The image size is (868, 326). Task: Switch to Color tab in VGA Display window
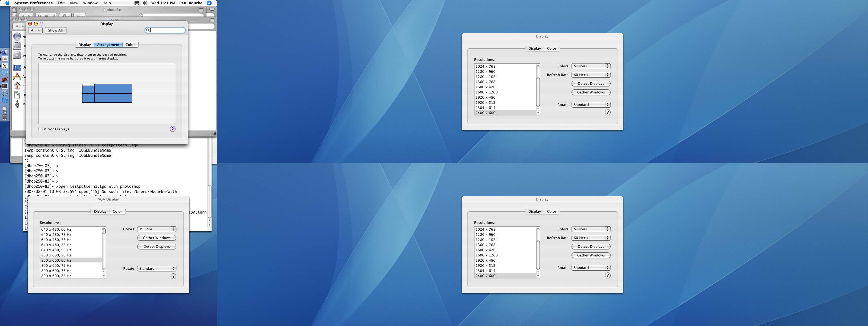[118, 212]
